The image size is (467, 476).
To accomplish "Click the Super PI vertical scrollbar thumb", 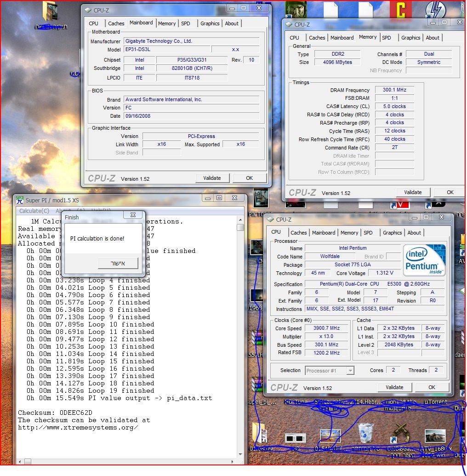I will coord(240,227).
